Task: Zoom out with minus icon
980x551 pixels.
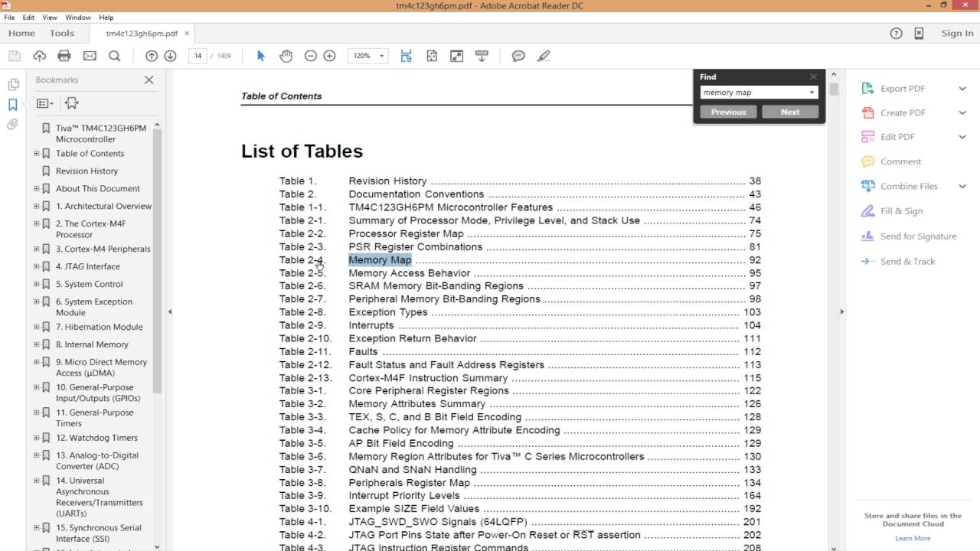Action: click(x=310, y=56)
